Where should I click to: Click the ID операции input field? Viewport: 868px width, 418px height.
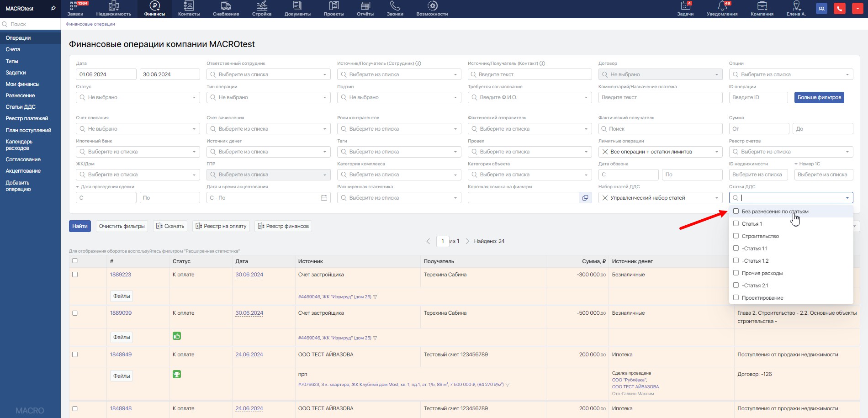[x=758, y=97]
